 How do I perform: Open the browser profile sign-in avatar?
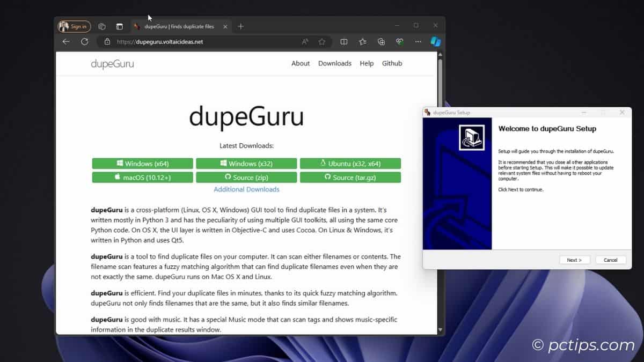click(x=74, y=26)
